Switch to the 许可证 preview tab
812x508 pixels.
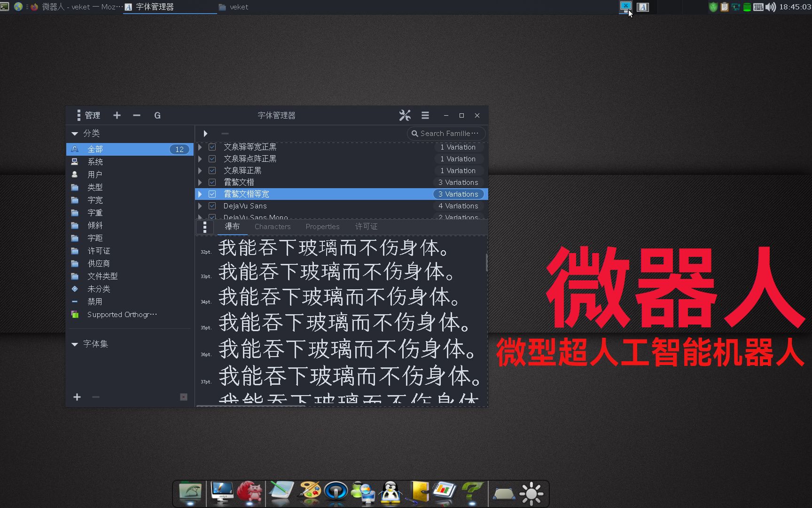coord(367,227)
